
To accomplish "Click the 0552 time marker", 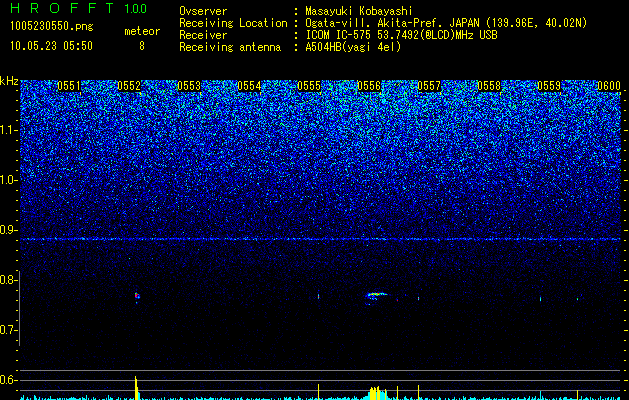I will (129, 86).
